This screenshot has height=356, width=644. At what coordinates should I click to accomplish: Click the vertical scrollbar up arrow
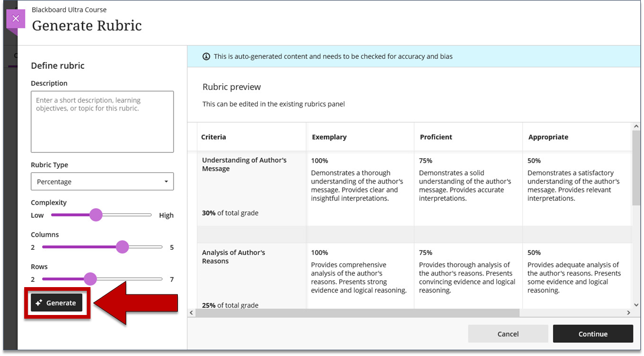coord(636,127)
